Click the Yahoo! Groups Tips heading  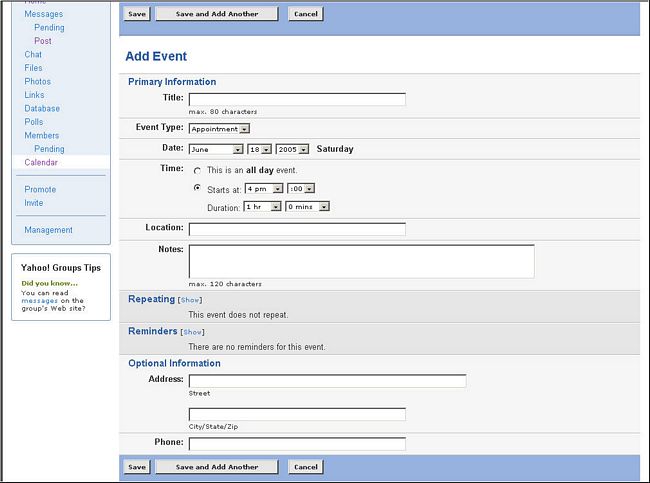point(61,268)
